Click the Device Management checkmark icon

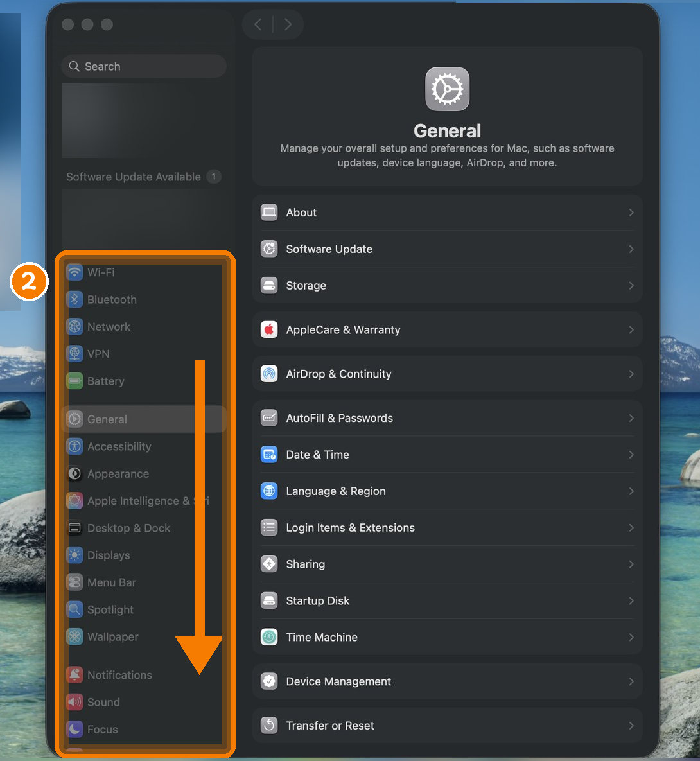[269, 681]
